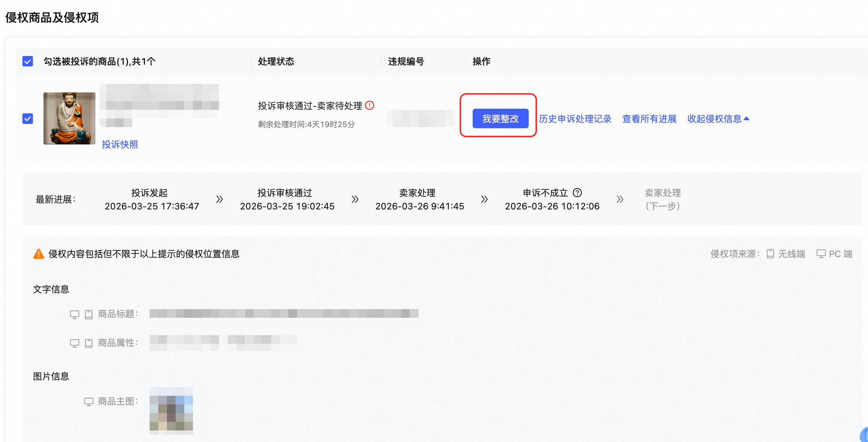Click remaining time text 剩余处理时间:4天19时25分
Screen dimensions: 868x442
pos(306,124)
